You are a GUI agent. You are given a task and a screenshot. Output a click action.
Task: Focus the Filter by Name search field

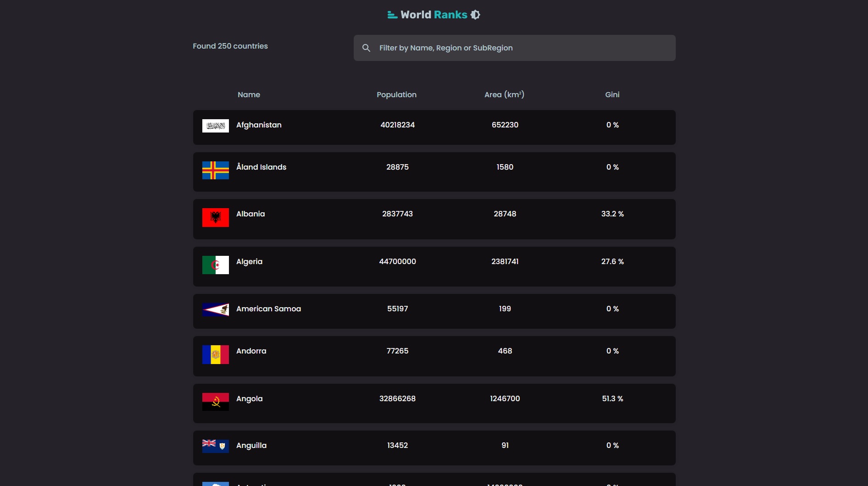coord(523,48)
